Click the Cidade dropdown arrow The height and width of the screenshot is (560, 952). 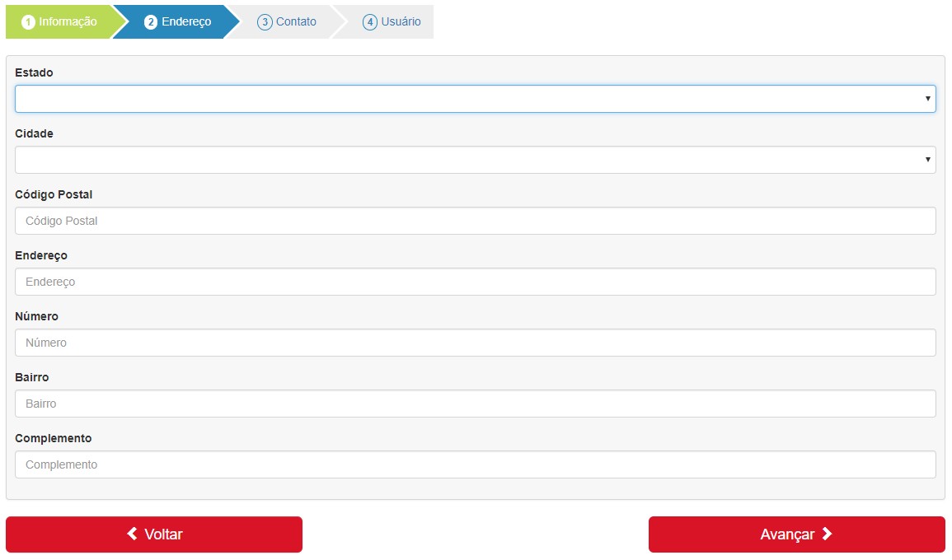click(928, 160)
